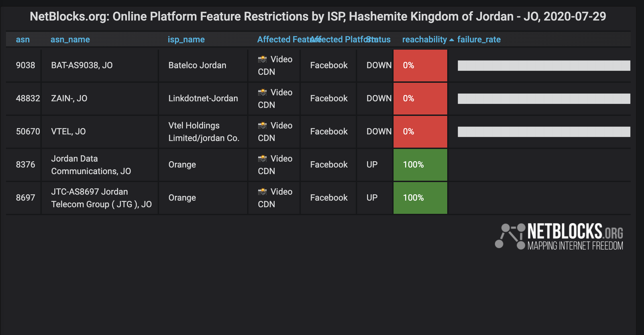Screen dimensions: 644x335
Task: Click red 0% cell for ZAIN
Action: pos(420,99)
